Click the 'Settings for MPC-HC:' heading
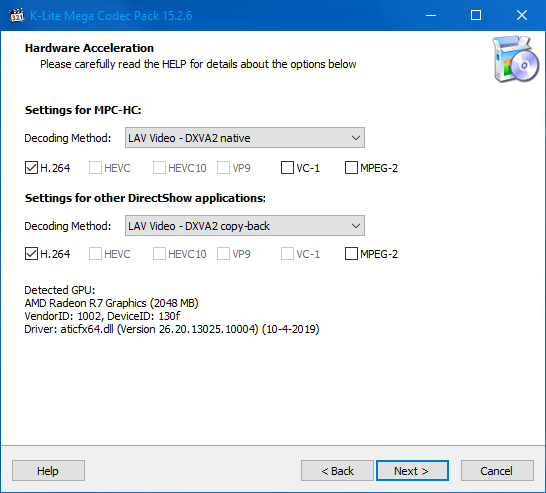This screenshot has width=546, height=493. [x=83, y=110]
